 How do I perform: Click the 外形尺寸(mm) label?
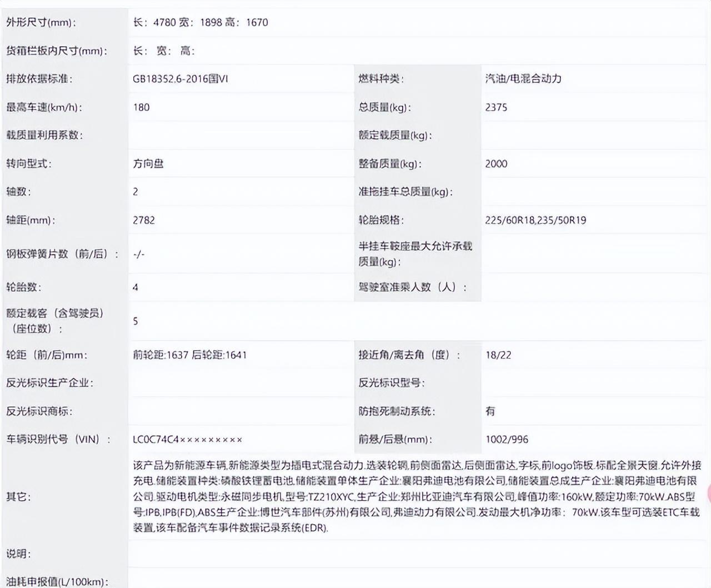tap(42, 23)
